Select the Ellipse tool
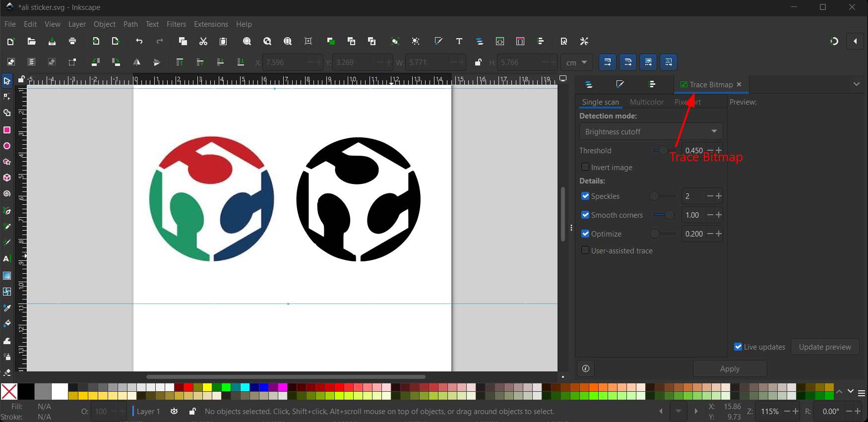868x422 pixels. (7, 146)
